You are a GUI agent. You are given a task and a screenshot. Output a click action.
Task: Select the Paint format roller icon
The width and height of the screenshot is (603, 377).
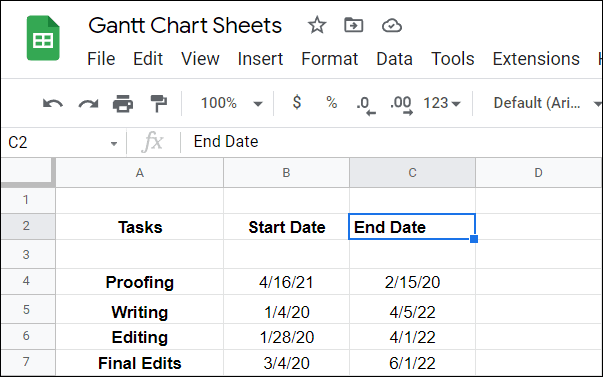point(158,103)
